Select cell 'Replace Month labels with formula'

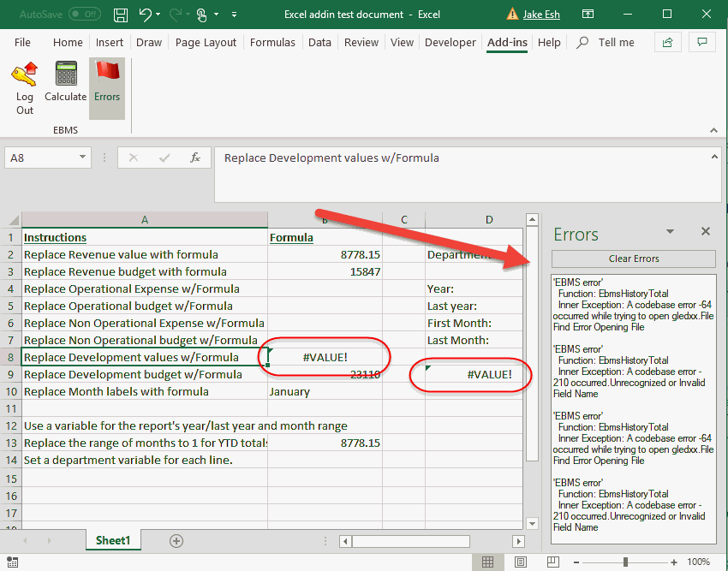pos(145,391)
